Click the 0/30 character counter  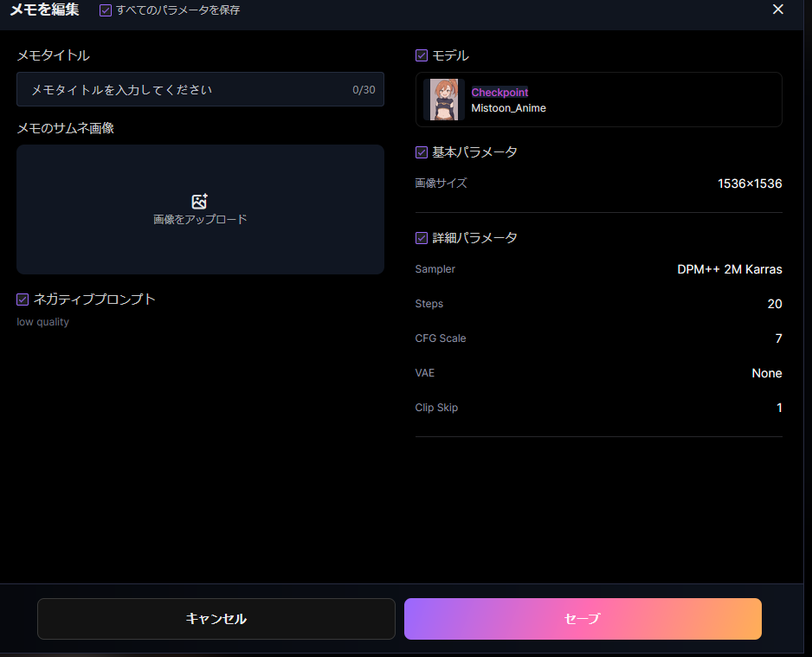(364, 89)
